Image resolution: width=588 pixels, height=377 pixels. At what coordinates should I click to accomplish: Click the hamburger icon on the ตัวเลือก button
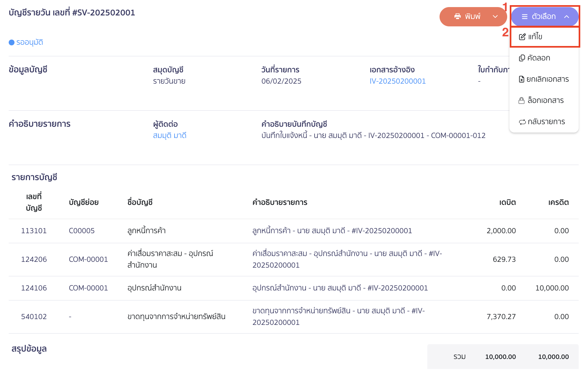525,16
